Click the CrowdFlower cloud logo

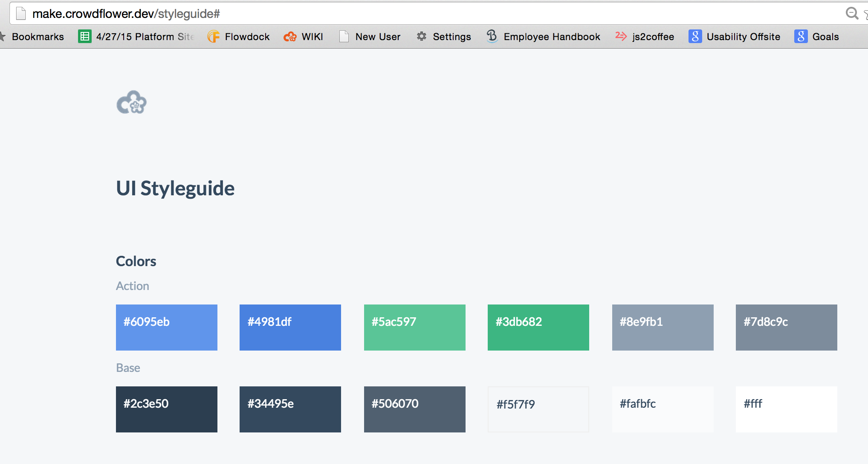coord(131,102)
